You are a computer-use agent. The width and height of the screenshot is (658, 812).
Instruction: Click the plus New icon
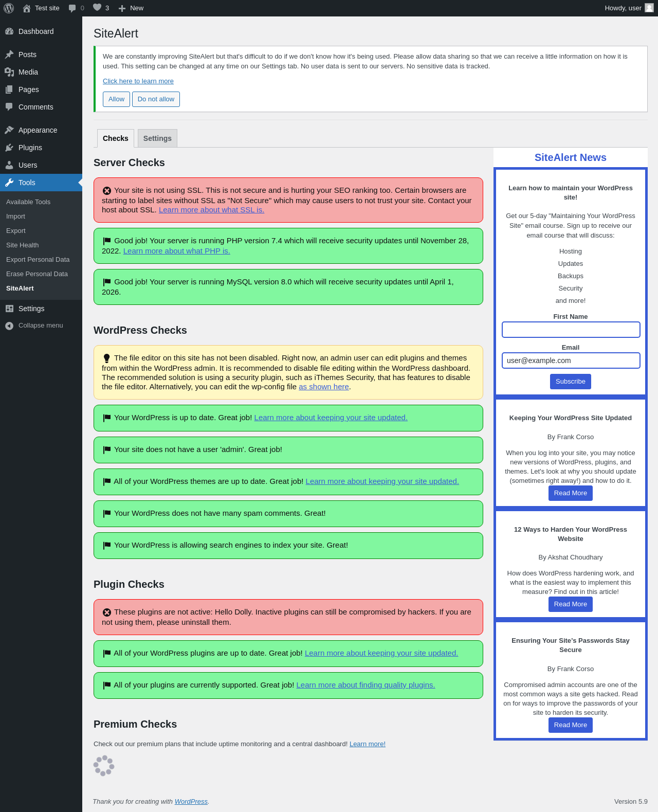click(x=122, y=8)
